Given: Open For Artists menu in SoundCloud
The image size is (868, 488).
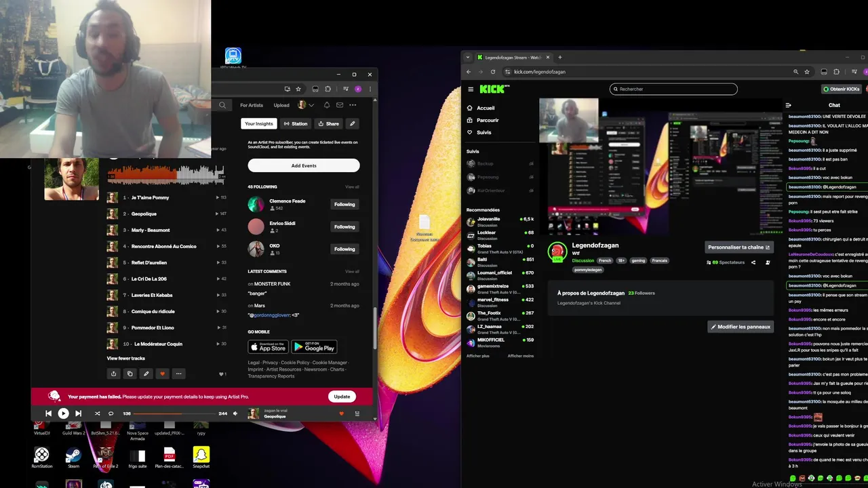Looking at the screenshot, I should tap(252, 105).
